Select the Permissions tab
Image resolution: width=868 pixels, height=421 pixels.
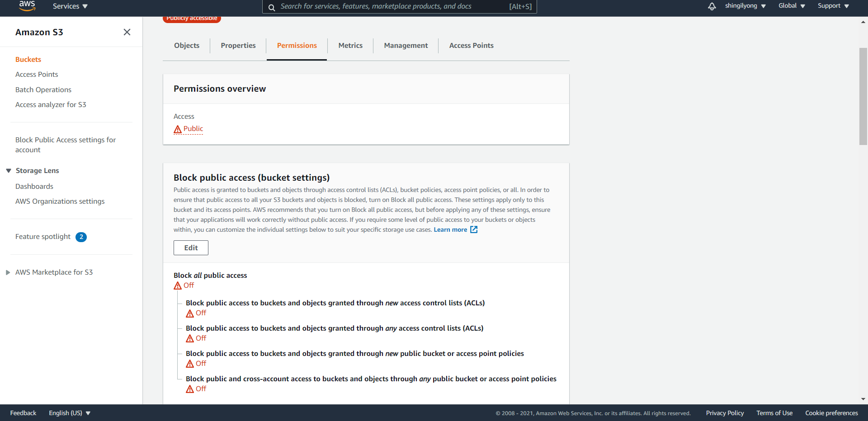297,46
